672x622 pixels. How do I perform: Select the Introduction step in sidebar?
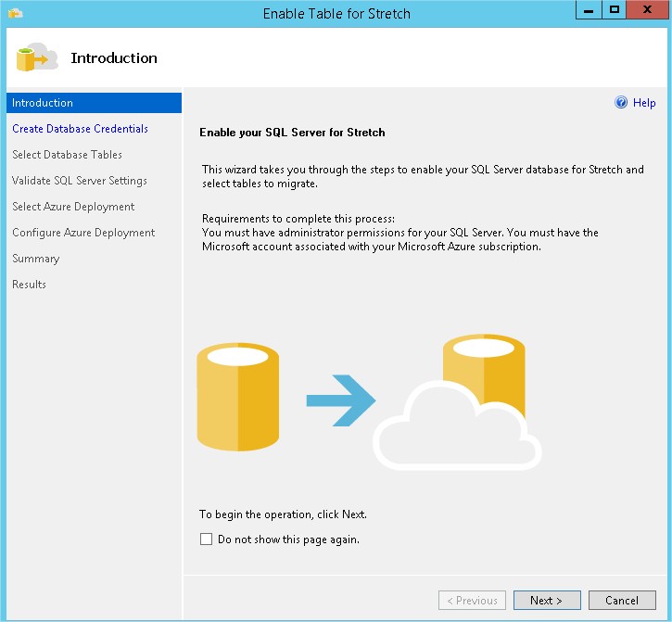point(94,103)
